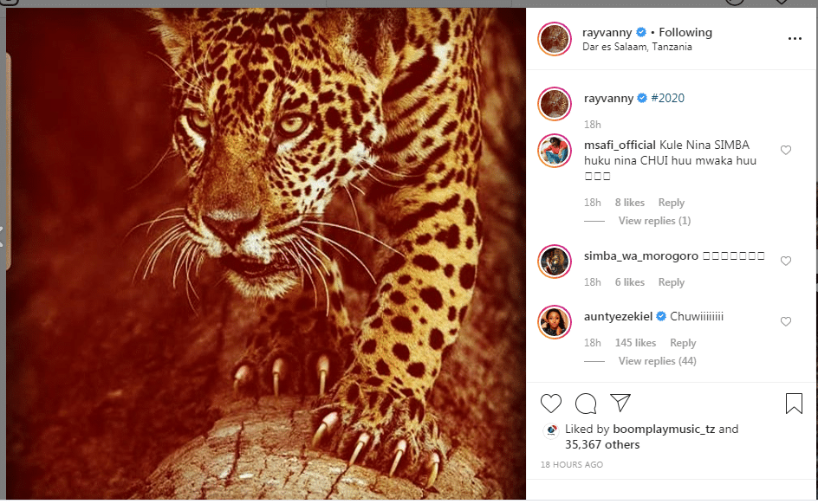Open the comment bubble icon
The height and width of the screenshot is (504, 818).
tap(586, 403)
